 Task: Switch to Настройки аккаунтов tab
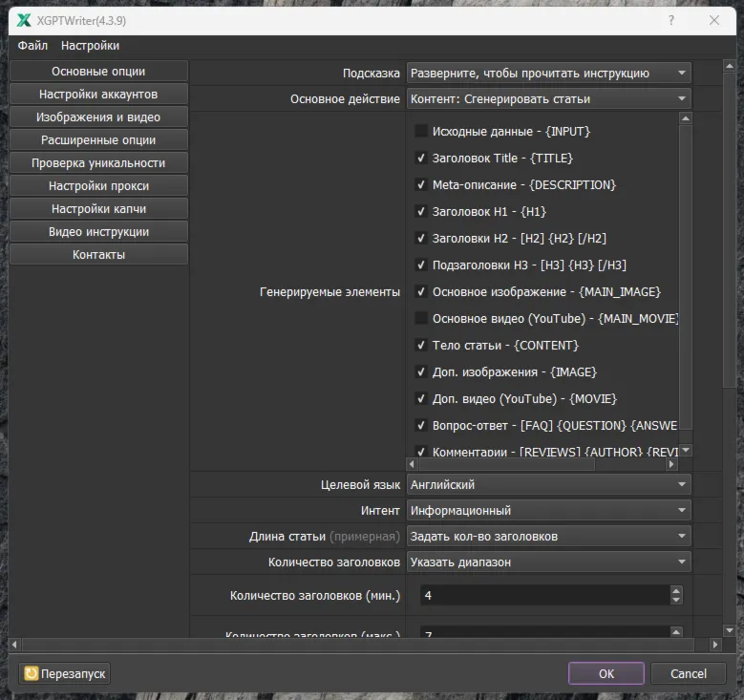click(98, 95)
